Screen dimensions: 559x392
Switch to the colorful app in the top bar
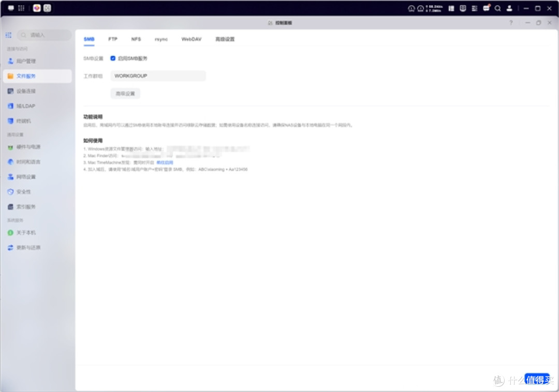click(x=37, y=8)
